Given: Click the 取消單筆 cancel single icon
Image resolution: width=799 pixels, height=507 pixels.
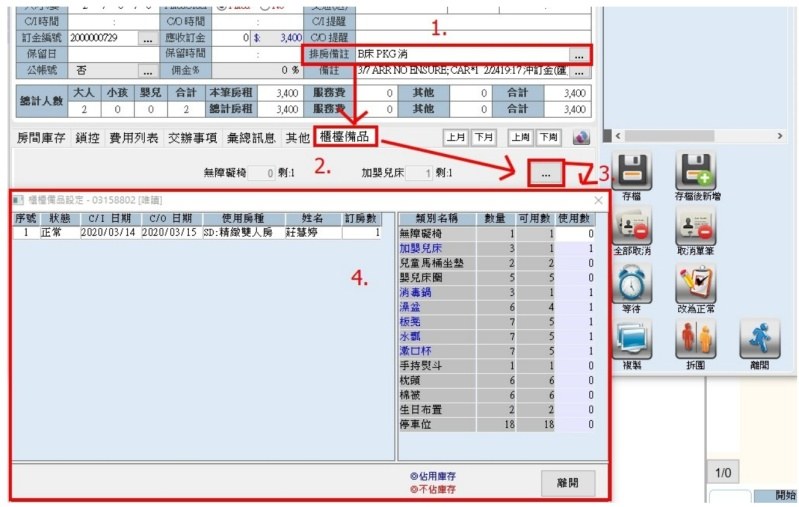Looking at the screenshot, I should coord(696,227).
